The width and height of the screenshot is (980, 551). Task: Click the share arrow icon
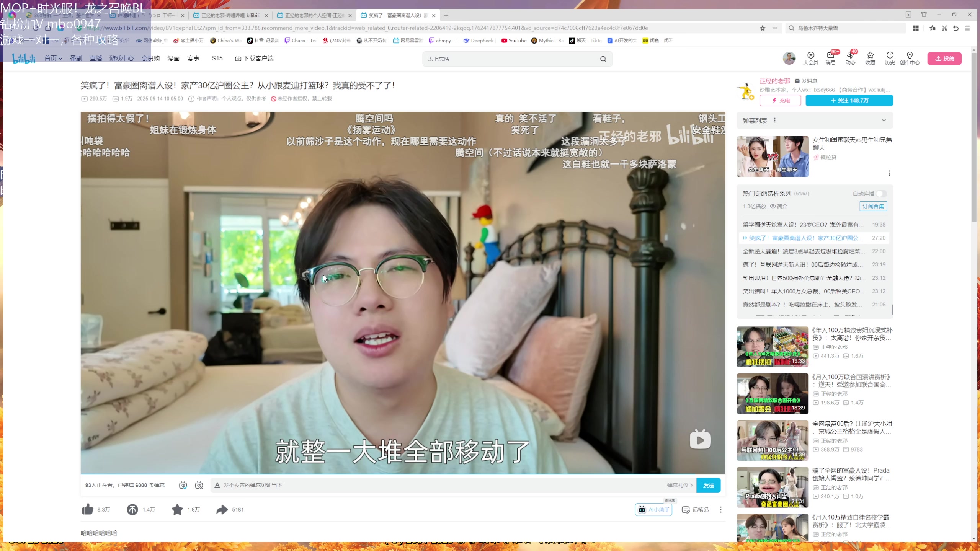coord(222,509)
